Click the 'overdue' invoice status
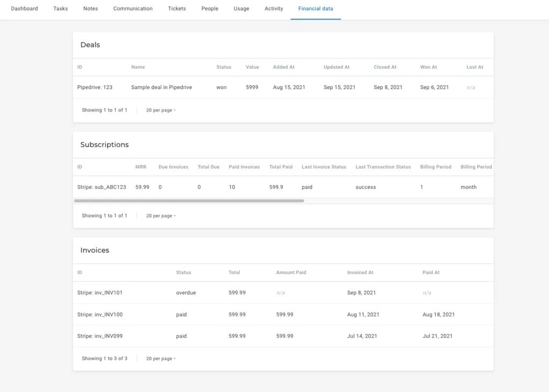Viewport: 549px width, 392px height. pyautogui.click(x=186, y=292)
